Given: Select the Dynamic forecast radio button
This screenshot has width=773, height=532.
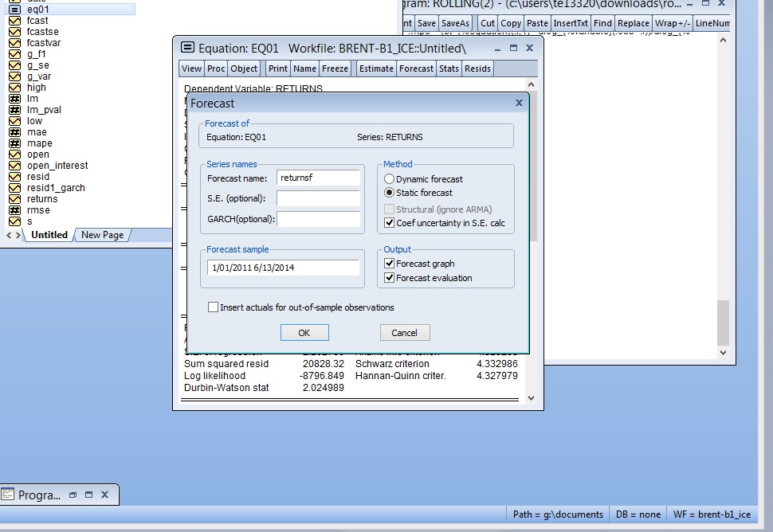Looking at the screenshot, I should 390,179.
